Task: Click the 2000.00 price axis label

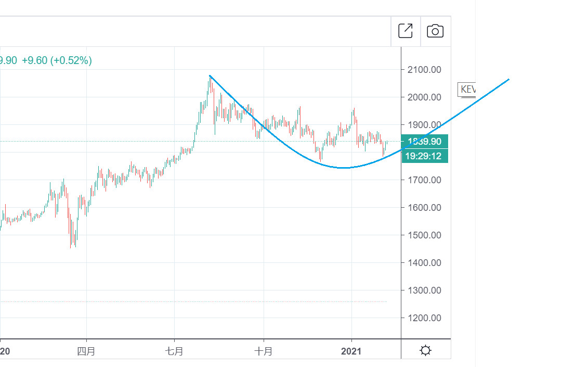Action: click(x=425, y=97)
